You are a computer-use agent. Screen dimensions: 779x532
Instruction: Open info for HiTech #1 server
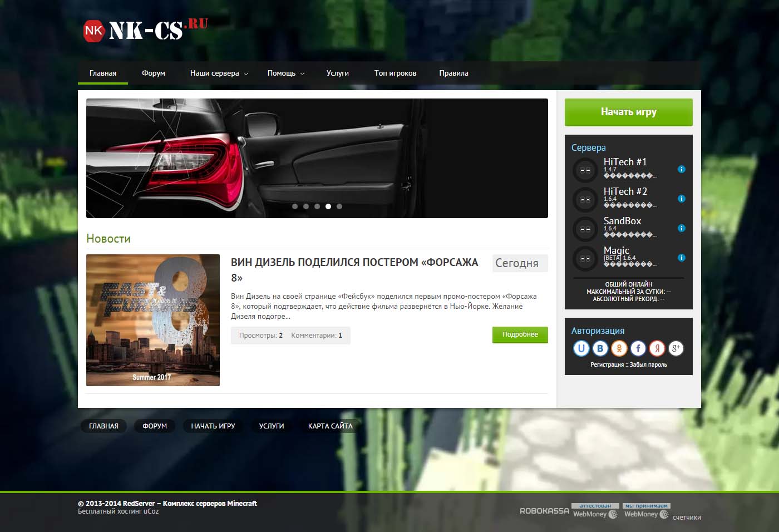click(x=682, y=169)
